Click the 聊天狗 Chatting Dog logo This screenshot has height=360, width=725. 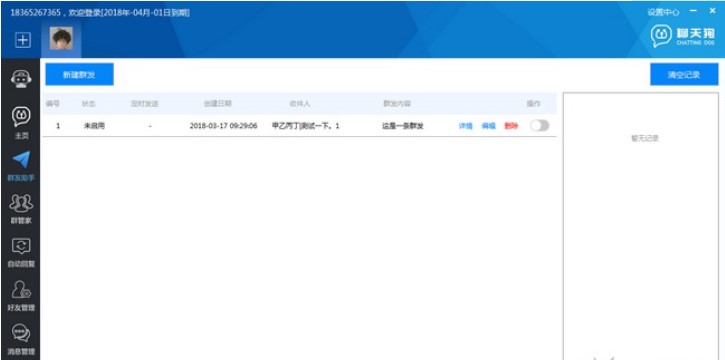(x=683, y=36)
